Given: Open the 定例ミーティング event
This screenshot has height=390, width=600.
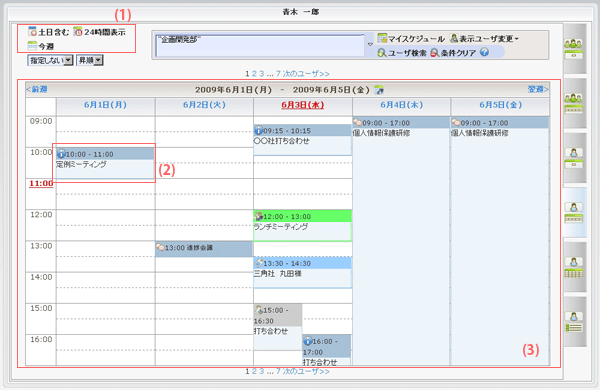Looking at the screenshot, I should [x=81, y=165].
